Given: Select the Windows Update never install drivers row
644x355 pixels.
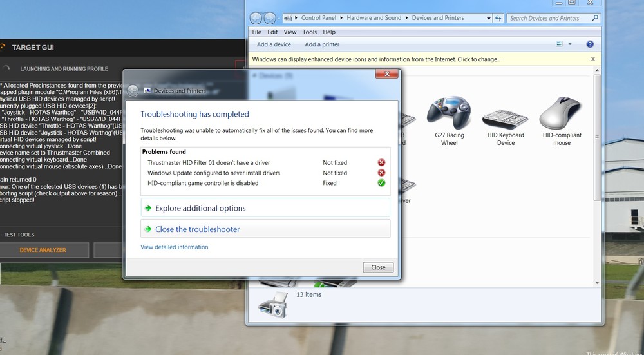Looking at the screenshot, I should pos(265,173).
